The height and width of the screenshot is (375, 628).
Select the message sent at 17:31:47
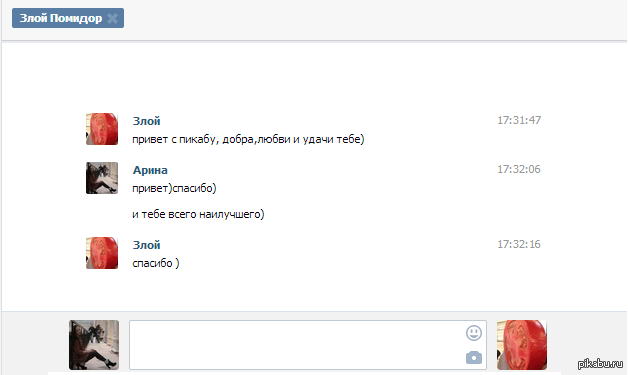(x=248, y=139)
